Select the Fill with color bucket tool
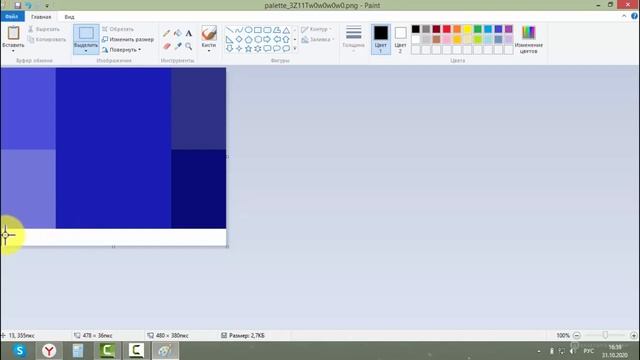Image resolution: width=640 pixels, height=360 pixels. (178, 33)
